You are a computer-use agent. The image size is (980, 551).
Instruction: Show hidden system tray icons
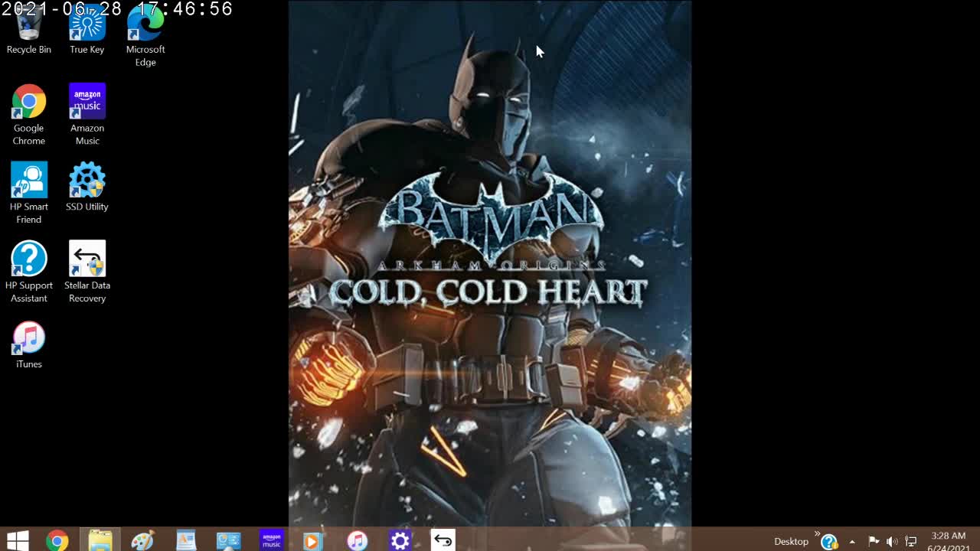pyautogui.click(x=852, y=542)
